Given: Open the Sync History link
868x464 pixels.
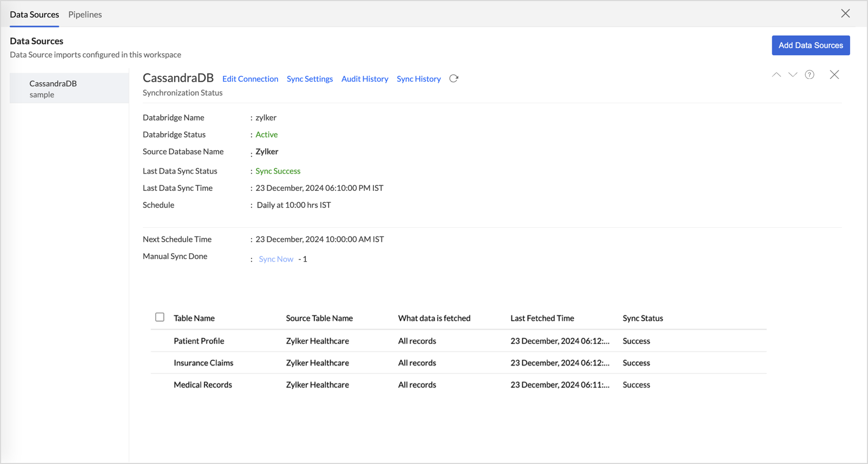Looking at the screenshot, I should 418,79.
